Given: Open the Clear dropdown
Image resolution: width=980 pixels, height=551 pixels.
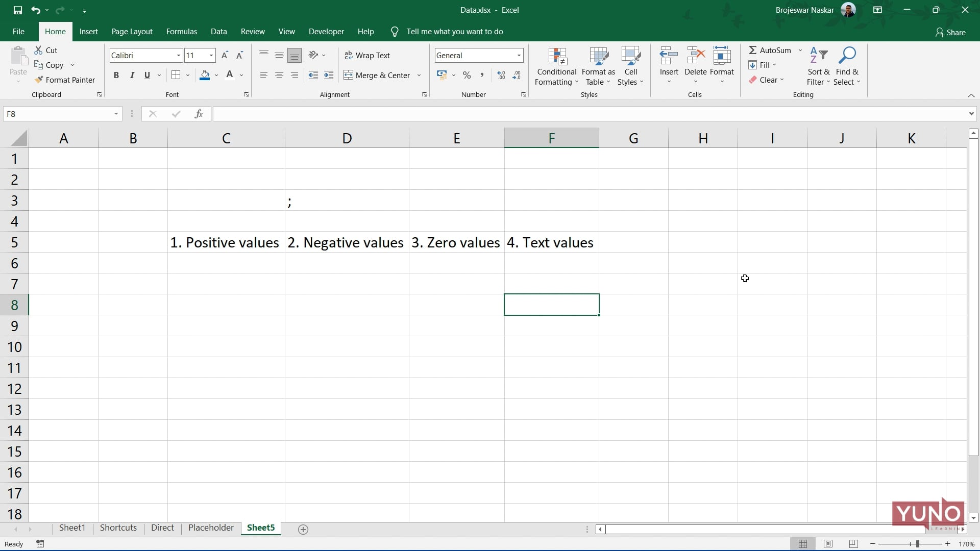Looking at the screenshot, I should 767,80.
